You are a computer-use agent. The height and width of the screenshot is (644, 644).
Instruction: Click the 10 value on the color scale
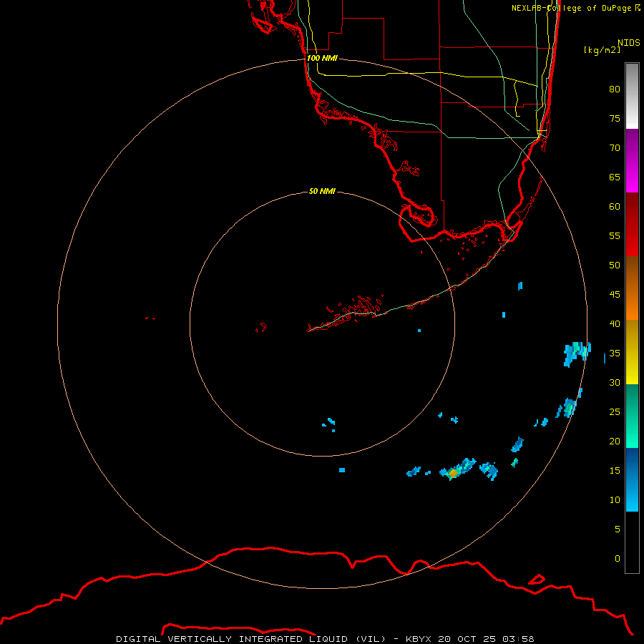615,500
